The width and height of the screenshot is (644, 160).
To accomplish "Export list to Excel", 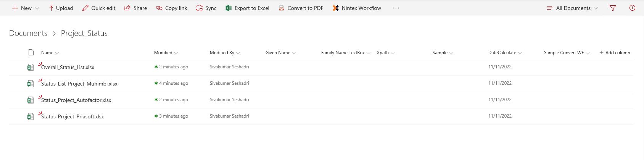I will (247, 8).
